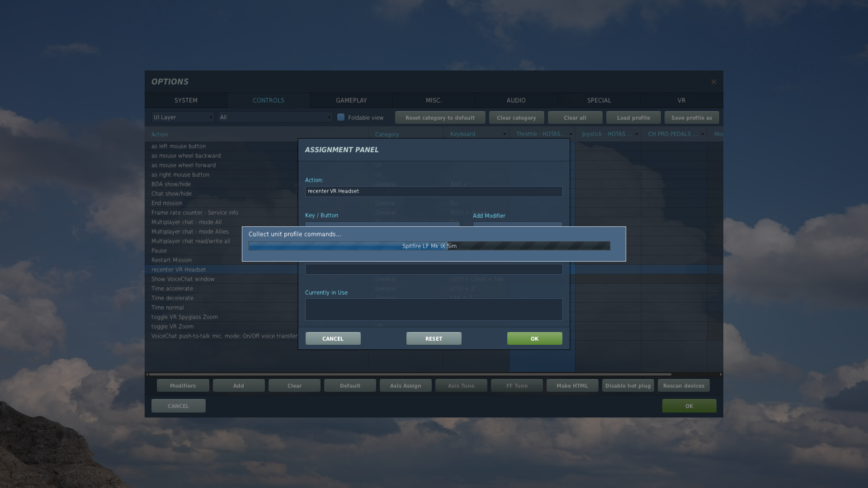The height and width of the screenshot is (488, 868).
Task: Click the horizontal scrollbar under the table
Action: coord(410,374)
